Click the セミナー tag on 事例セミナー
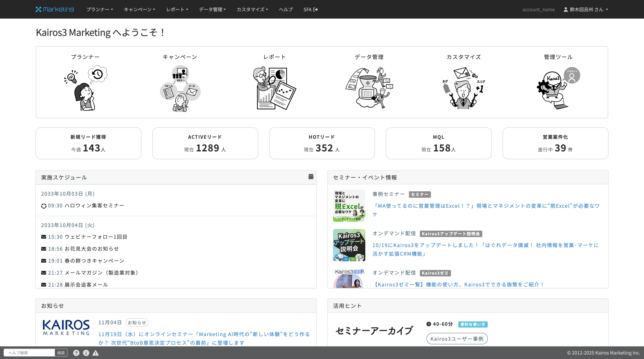 pos(419,194)
